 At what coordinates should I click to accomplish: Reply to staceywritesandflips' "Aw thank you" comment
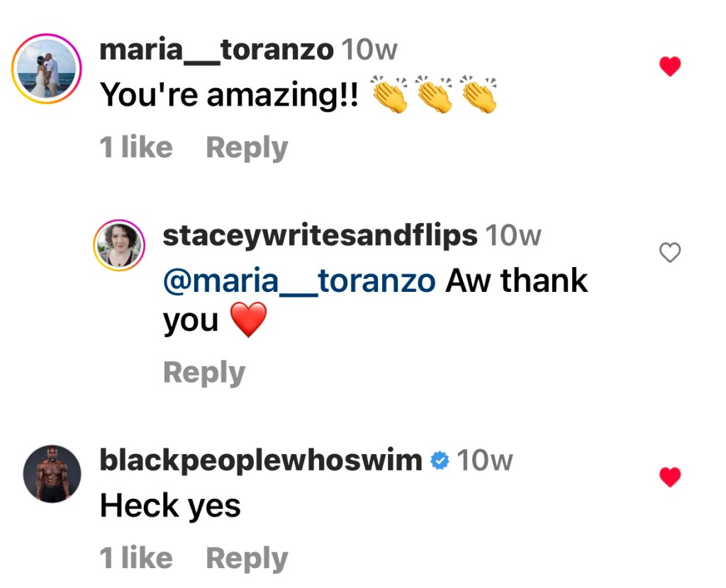click(x=204, y=373)
